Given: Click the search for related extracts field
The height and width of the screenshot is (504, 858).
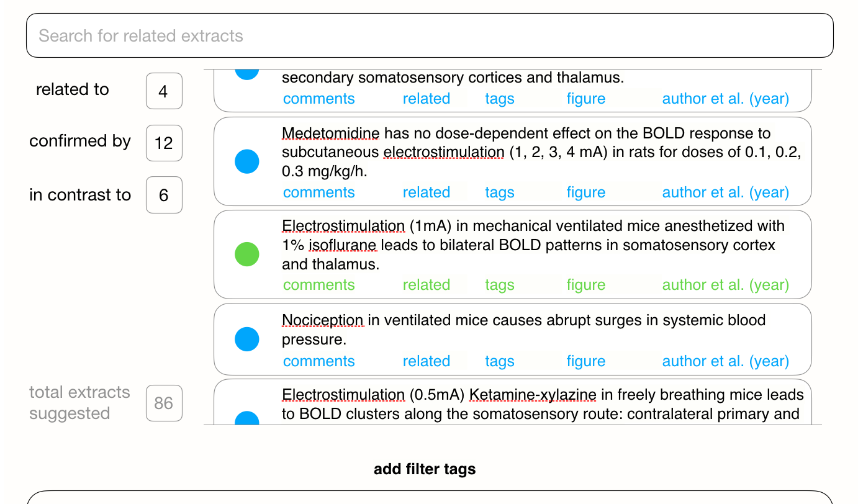Looking at the screenshot, I should [428, 35].
